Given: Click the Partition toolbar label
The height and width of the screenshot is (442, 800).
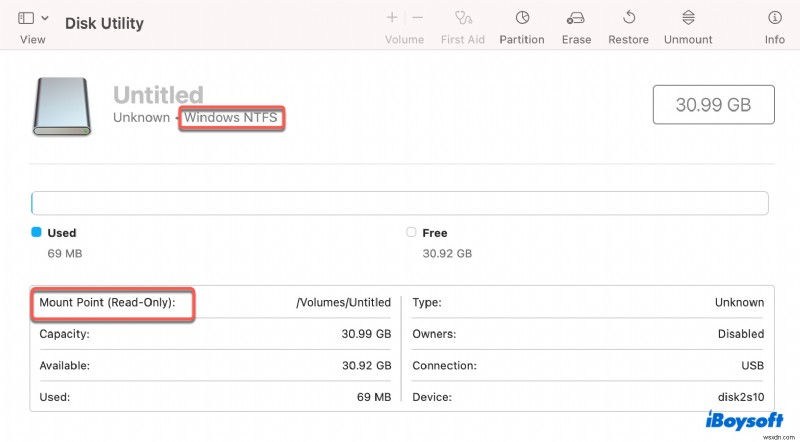Looking at the screenshot, I should (x=522, y=39).
